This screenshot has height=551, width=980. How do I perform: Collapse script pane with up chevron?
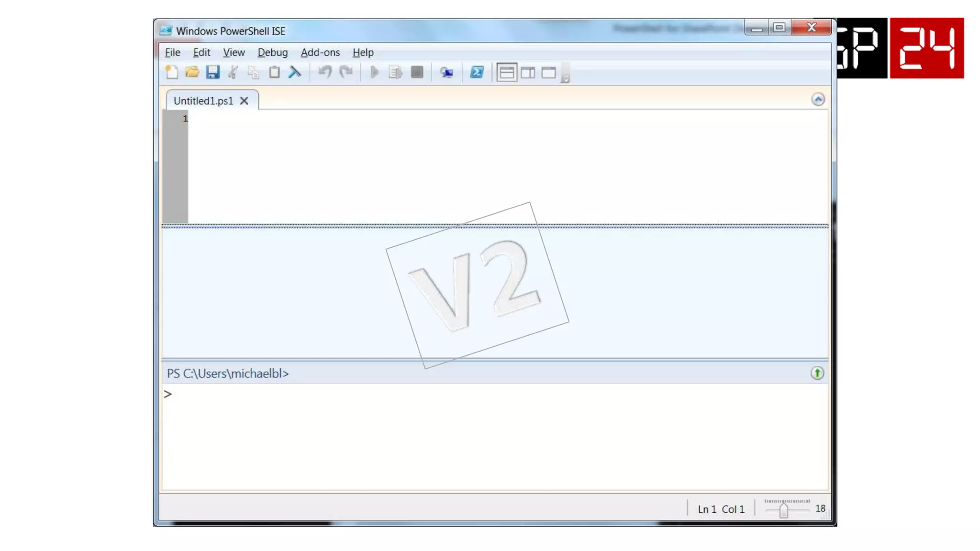[818, 99]
